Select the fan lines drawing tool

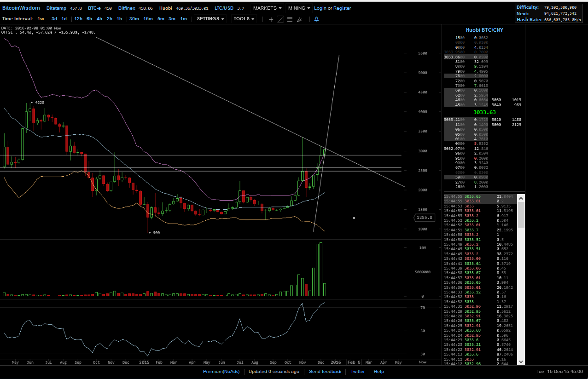299,19
